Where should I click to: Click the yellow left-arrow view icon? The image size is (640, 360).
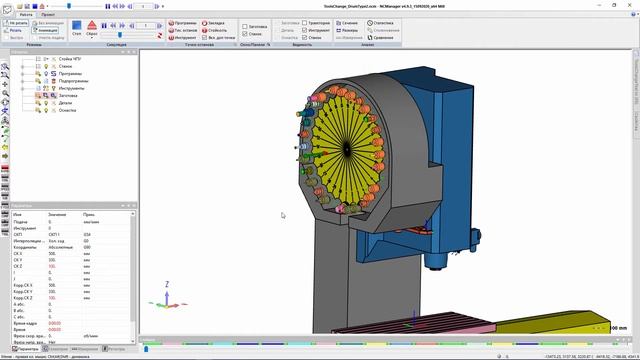(x=5, y=147)
